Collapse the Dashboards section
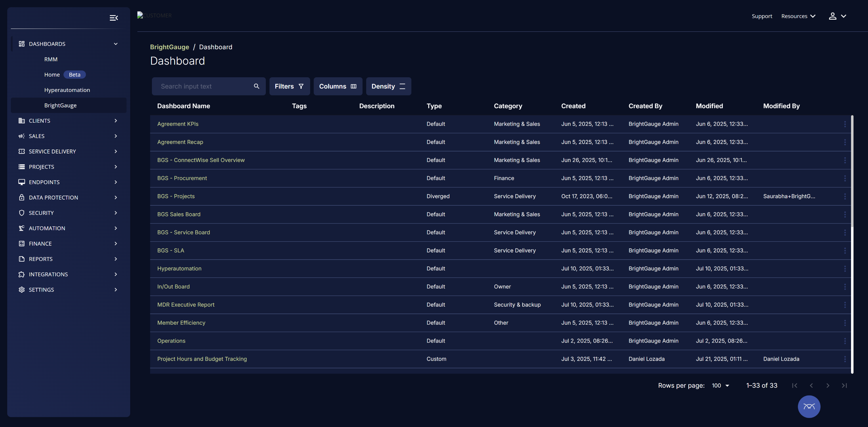This screenshot has width=868, height=427. pyautogui.click(x=116, y=44)
